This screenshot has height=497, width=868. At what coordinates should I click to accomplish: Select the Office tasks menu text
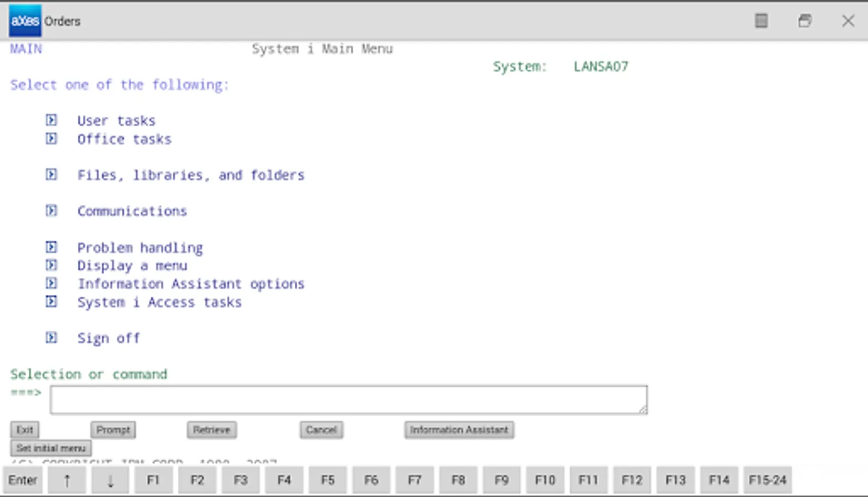coord(124,139)
